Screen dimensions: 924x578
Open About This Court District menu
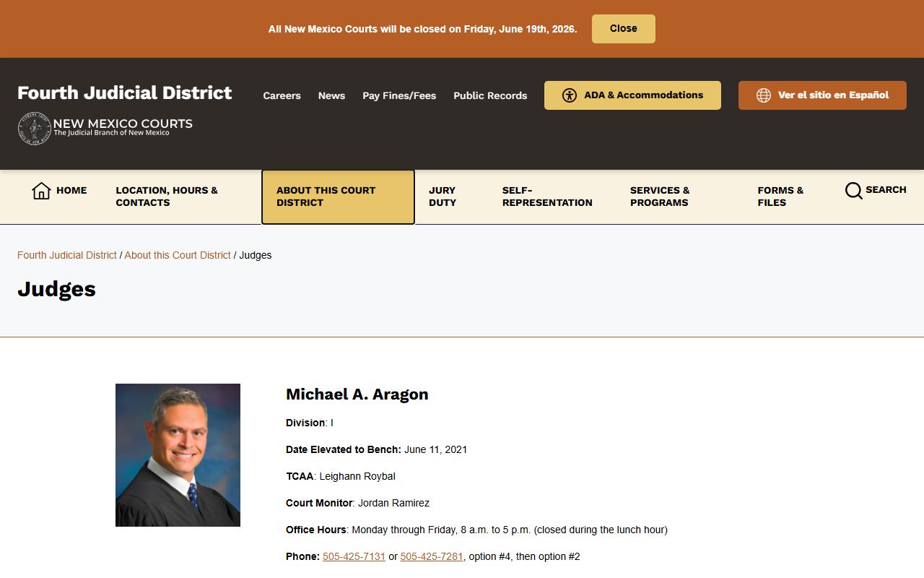[338, 197]
